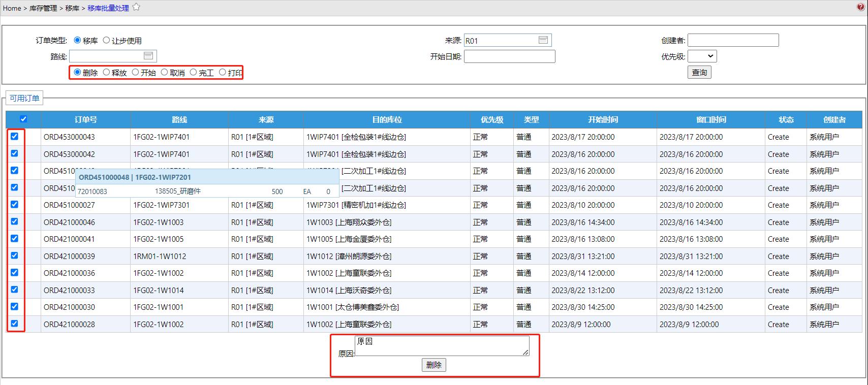
Task: Choose the 释放 action radio
Action: 106,72
